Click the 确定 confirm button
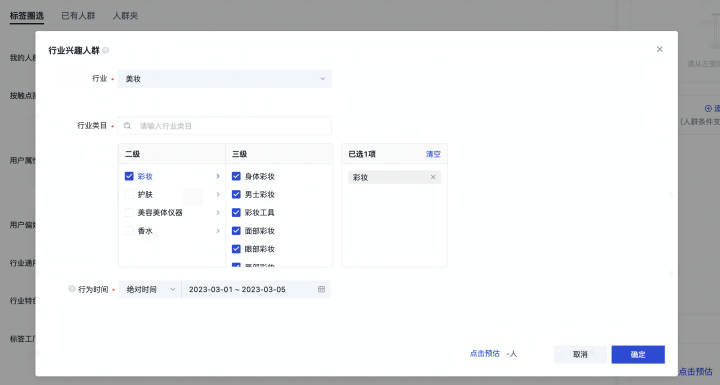The width and height of the screenshot is (720, 385). 638,354
